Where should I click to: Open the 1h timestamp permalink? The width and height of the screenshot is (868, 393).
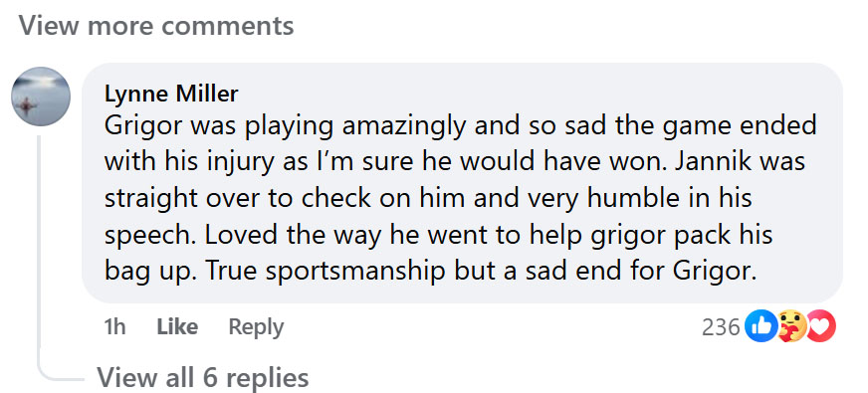114,326
